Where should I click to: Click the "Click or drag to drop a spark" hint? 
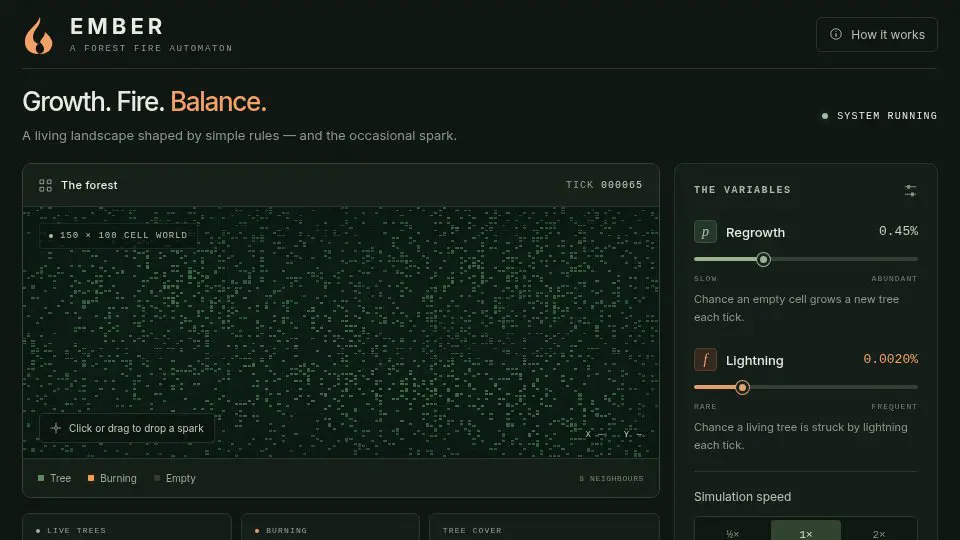(127, 428)
